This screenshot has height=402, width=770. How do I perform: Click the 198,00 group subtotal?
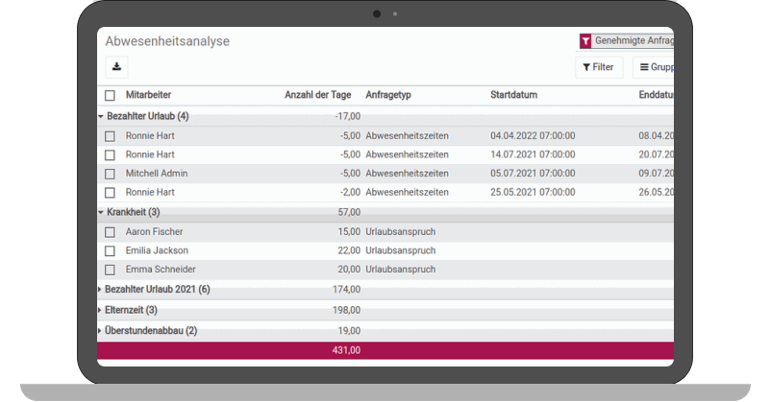[347, 310]
